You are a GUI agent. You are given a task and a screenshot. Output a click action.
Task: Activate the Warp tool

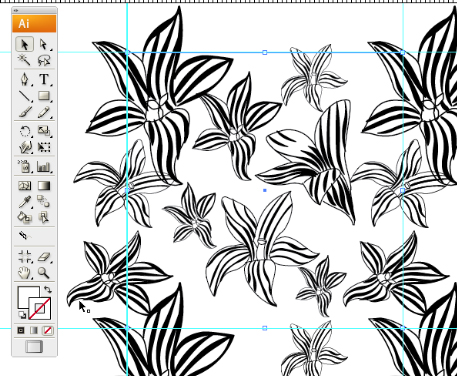click(25, 147)
